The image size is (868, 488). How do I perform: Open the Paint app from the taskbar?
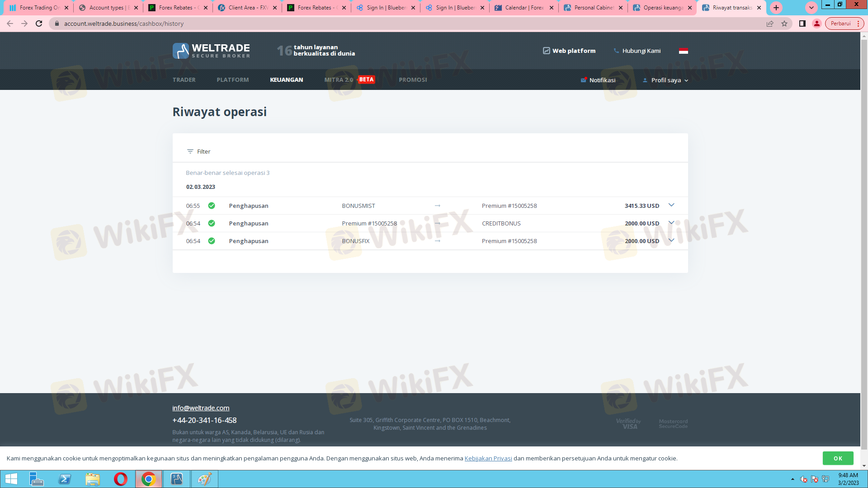205,479
